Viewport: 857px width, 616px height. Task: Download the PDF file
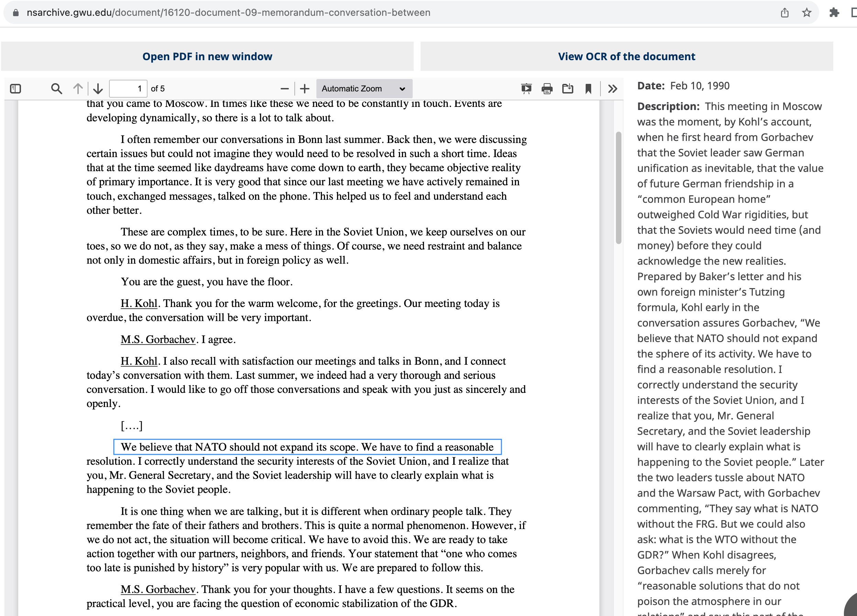(x=567, y=89)
